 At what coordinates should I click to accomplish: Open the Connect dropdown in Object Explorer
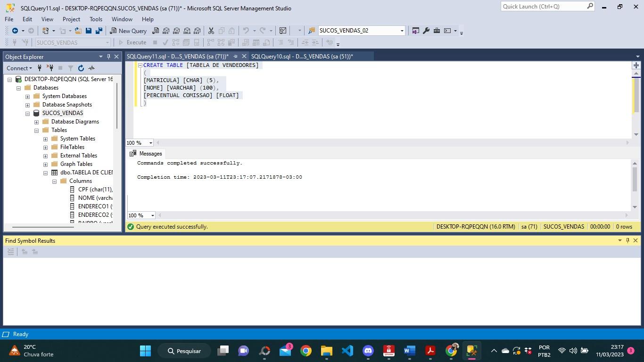19,68
